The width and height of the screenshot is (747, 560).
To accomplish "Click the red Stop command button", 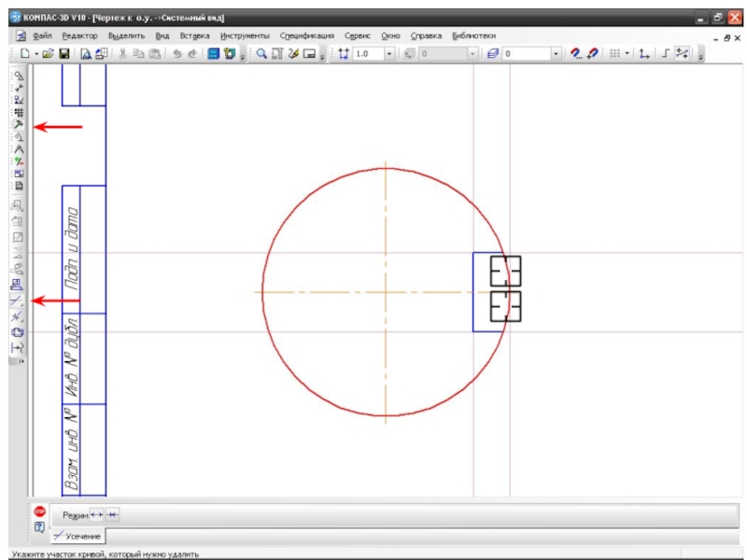I will 40,511.
